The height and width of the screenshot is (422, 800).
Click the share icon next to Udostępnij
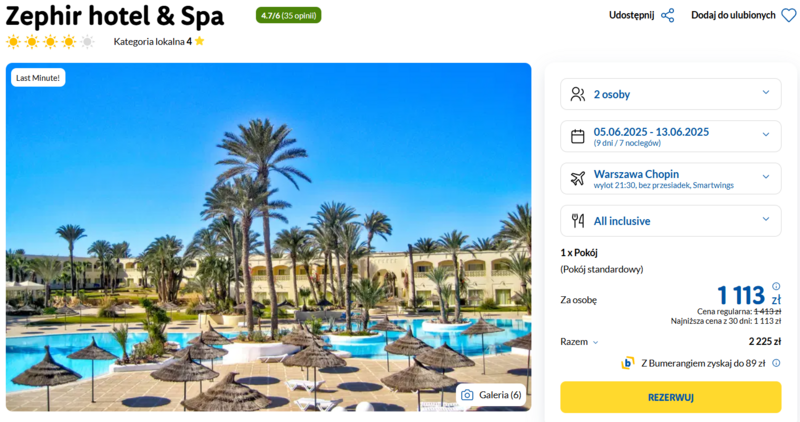[667, 15]
